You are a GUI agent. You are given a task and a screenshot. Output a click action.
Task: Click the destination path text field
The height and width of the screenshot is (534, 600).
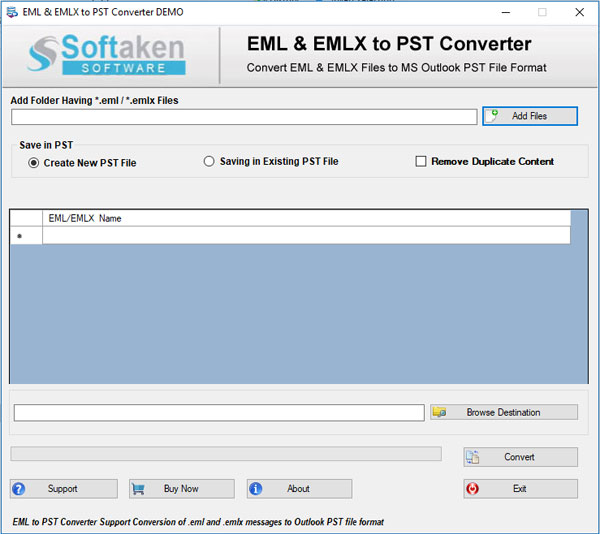[x=219, y=413]
